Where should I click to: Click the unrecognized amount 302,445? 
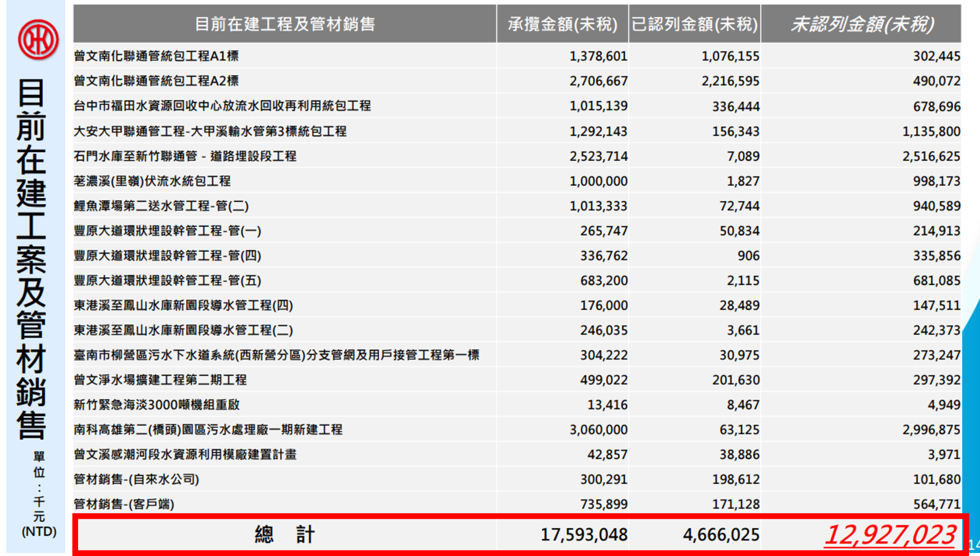[937, 56]
